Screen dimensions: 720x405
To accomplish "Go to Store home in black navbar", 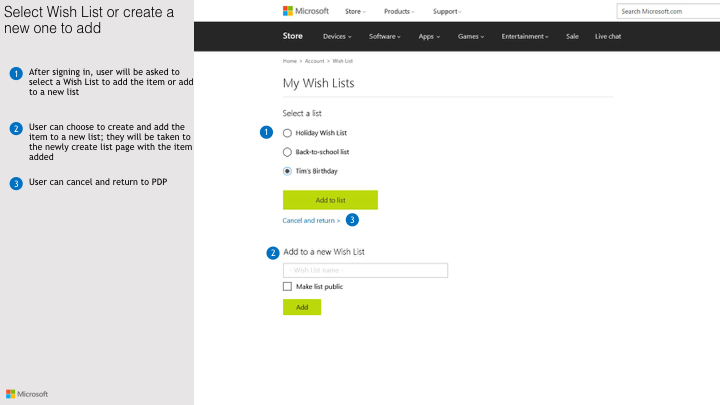I will [292, 36].
